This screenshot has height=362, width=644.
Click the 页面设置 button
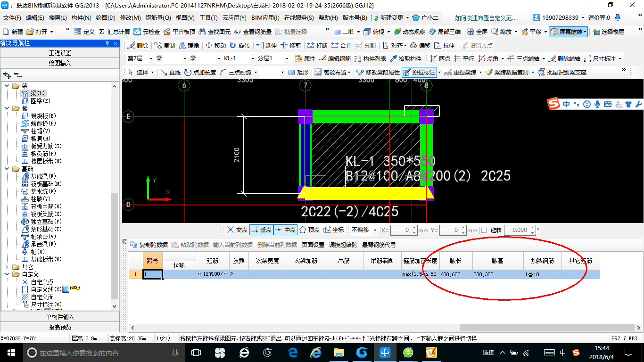pos(313,245)
